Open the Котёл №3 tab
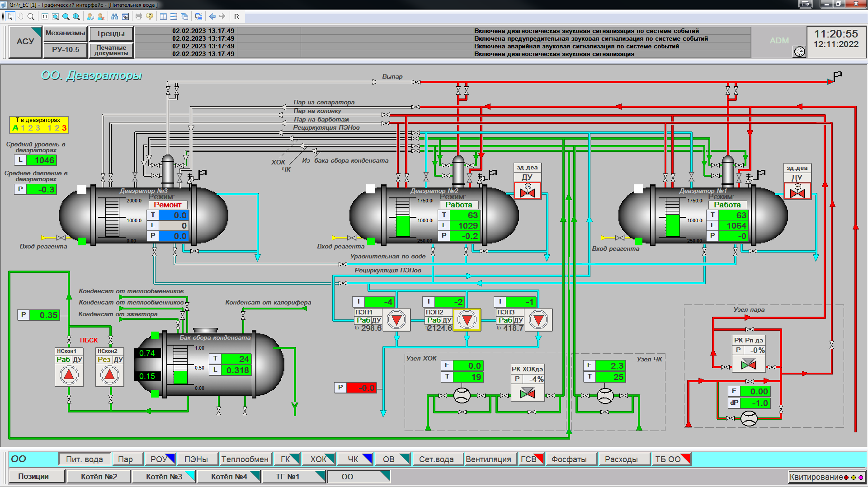This screenshot has width=868, height=487. tap(164, 477)
